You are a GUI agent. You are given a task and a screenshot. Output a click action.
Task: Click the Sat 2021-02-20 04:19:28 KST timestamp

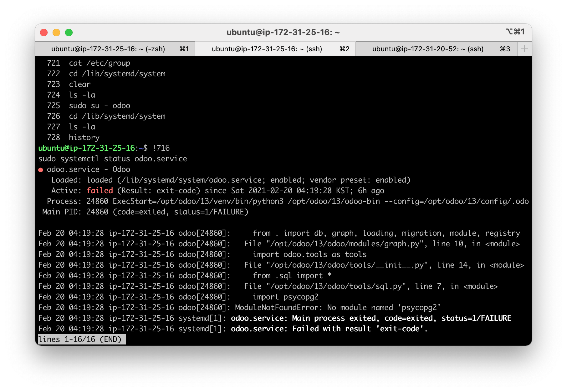290,191
